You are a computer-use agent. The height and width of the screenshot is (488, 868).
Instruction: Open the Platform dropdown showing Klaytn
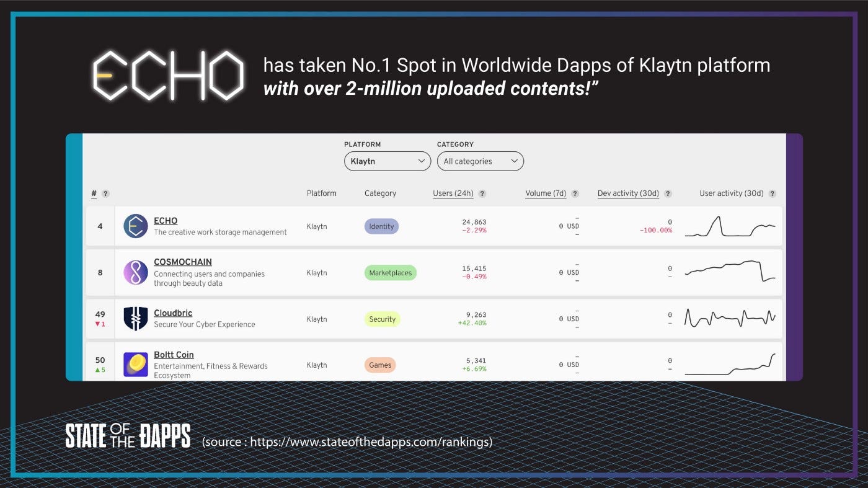point(387,161)
